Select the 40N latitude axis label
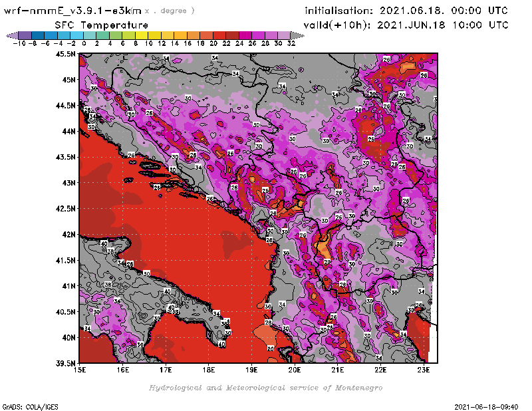Viewport: 532px width, 411px height. pos(68,338)
